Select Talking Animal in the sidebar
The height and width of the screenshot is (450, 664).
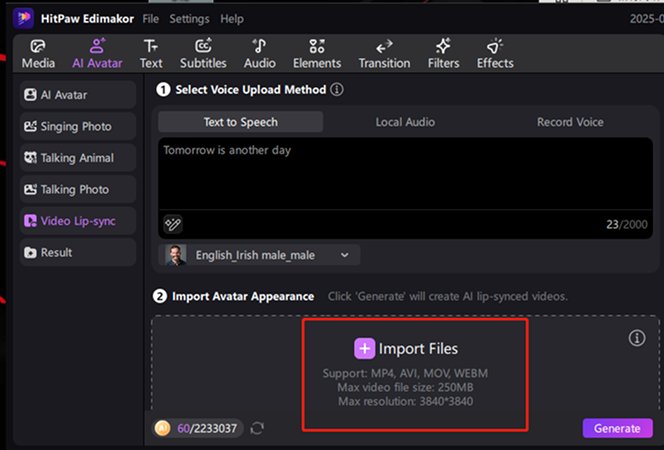[78, 158]
